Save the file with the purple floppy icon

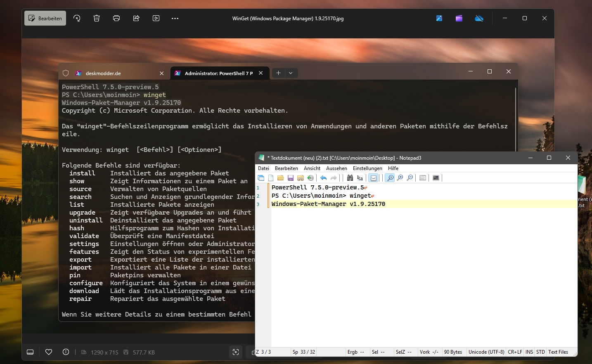tap(291, 178)
